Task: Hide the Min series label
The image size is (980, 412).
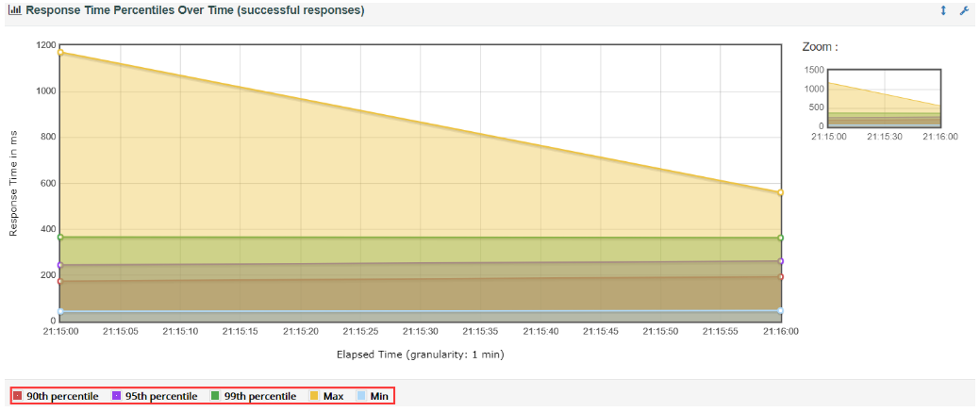Action: 379,396
